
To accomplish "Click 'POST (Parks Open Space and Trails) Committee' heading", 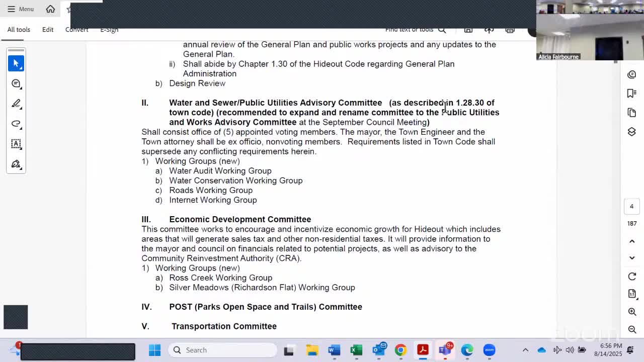I will click(266, 307).
